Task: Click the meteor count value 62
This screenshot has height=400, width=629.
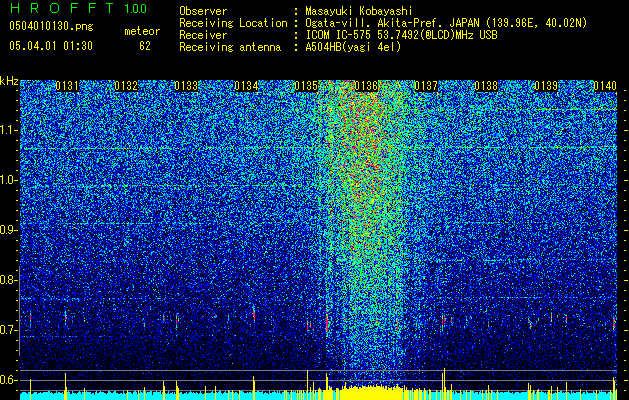Action: [x=145, y=46]
